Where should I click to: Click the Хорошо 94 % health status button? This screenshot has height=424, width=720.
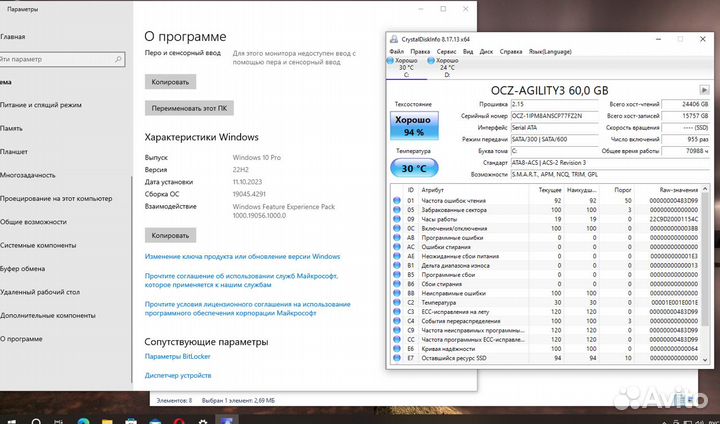(x=414, y=125)
